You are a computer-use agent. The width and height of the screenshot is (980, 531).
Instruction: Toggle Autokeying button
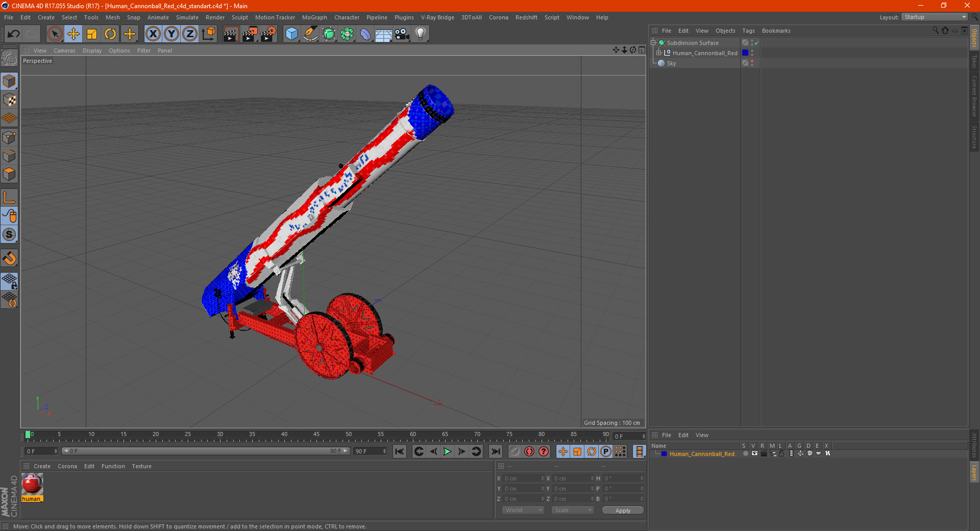coord(529,451)
